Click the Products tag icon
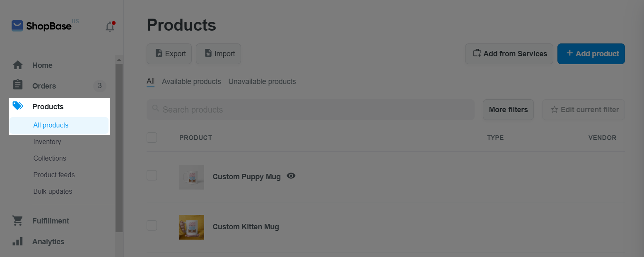The height and width of the screenshot is (257, 644). tap(18, 106)
